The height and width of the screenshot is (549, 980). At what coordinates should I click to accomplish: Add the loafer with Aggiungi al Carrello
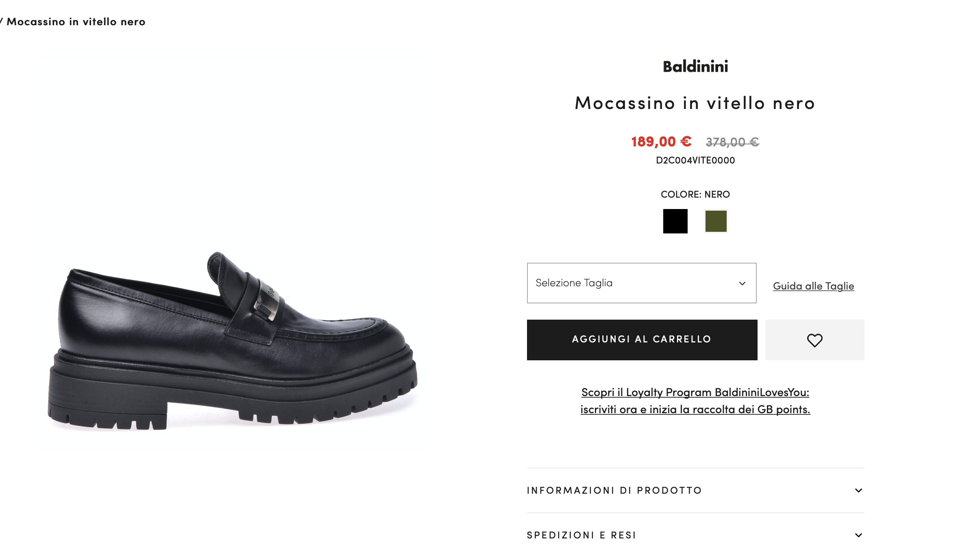click(642, 340)
